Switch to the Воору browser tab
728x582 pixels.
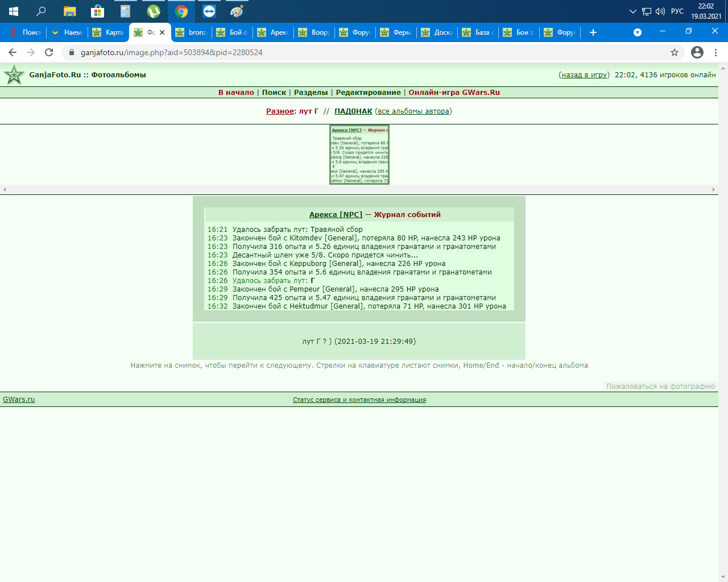tap(315, 32)
